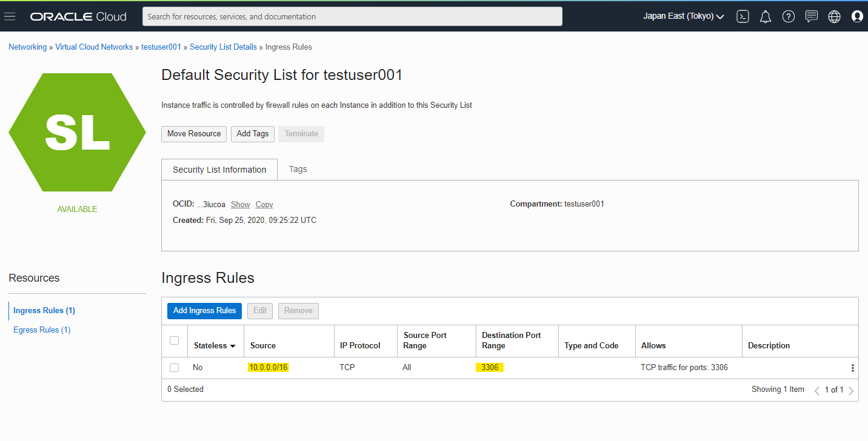
Task: Open the three-dot actions menu for rule
Action: [x=852, y=368]
